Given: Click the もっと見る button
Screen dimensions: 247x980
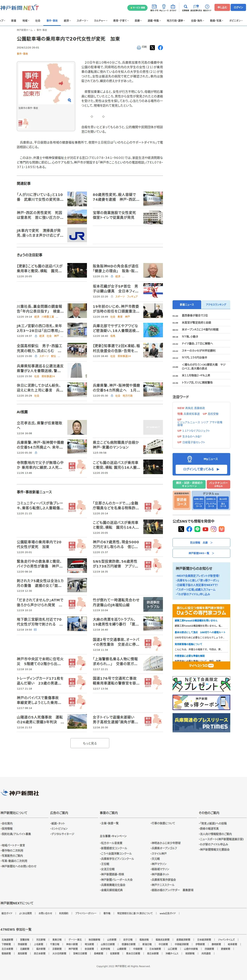Looking at the screenshot, I should 90,743.
